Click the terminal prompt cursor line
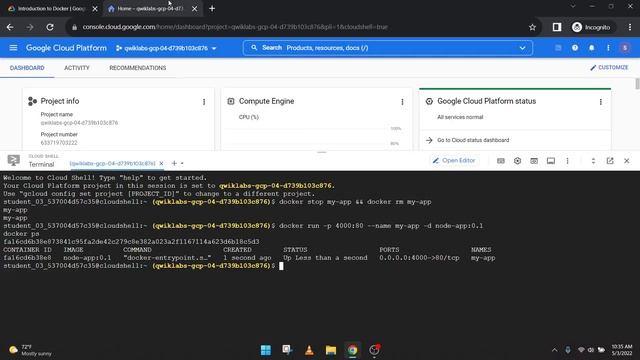640x360 pixels. (281, 266)
